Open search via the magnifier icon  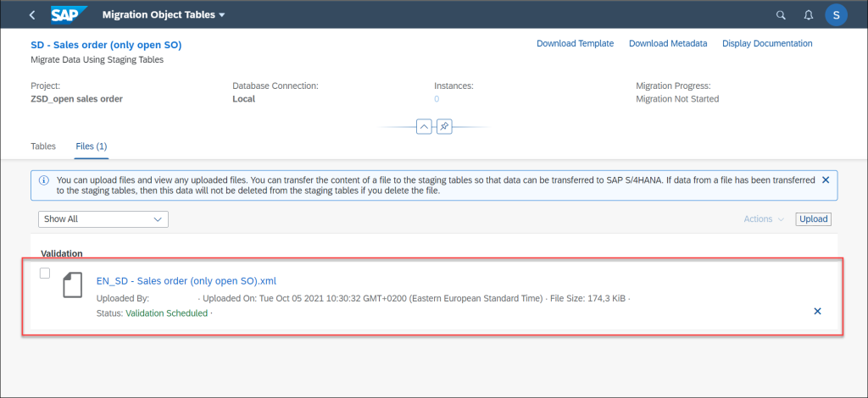tap(781, 15)
